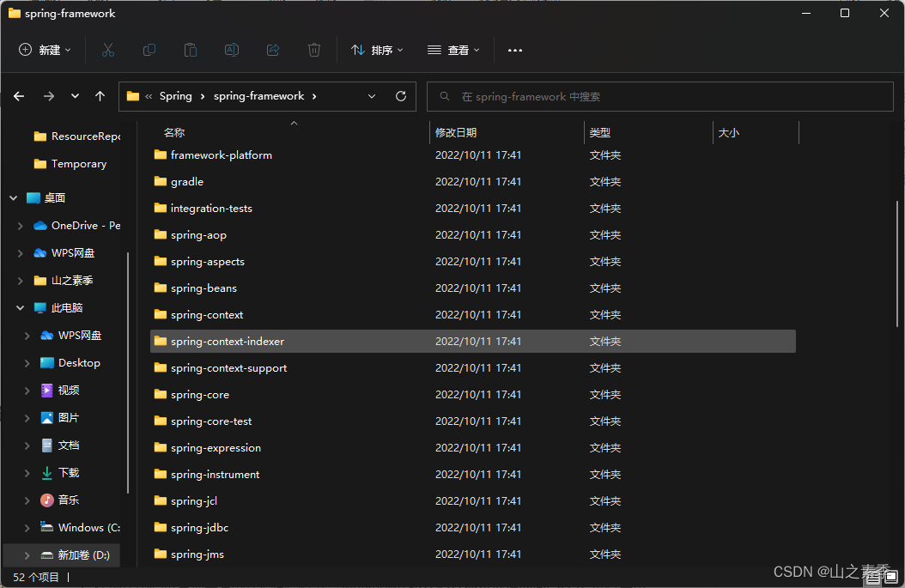
Task: Click Spring in the address breadcrumb
Action: pos(175,96)
